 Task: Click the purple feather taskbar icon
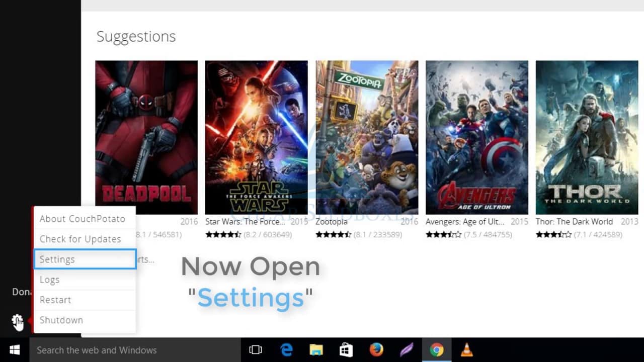(x=406, y=350)
